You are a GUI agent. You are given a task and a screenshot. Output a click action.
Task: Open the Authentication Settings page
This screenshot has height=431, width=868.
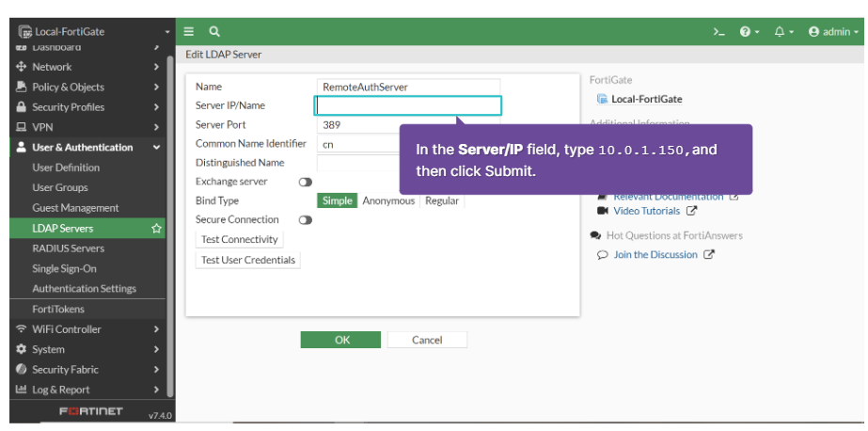pos(84,289)
